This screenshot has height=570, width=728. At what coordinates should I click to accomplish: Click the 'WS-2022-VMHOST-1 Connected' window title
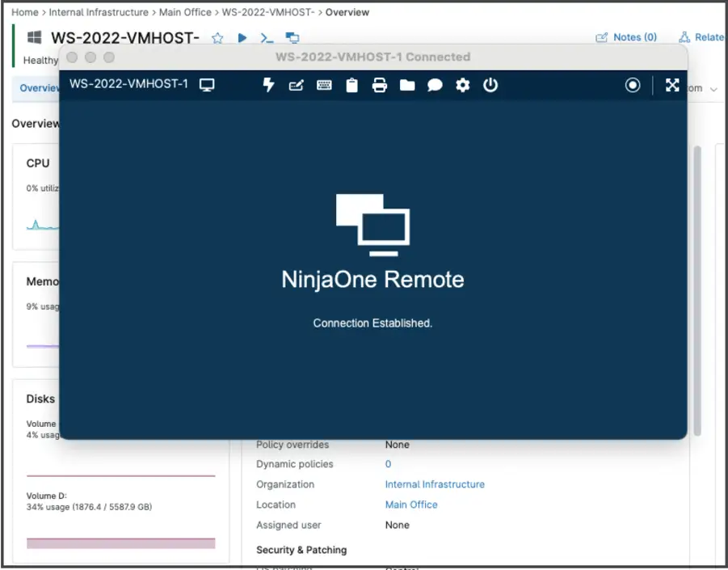tap(372, 57)
